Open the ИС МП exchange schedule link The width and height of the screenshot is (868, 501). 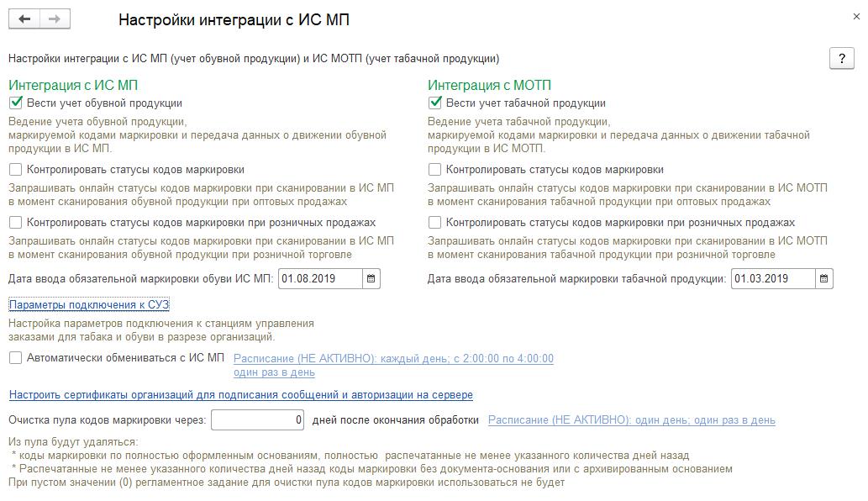[393, 359]
